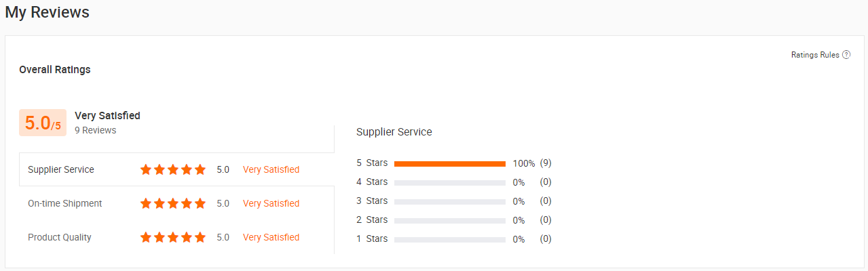Screen dimensions: 868x271
Task: Click the 100% (9) five-star count
Action: 532,163
